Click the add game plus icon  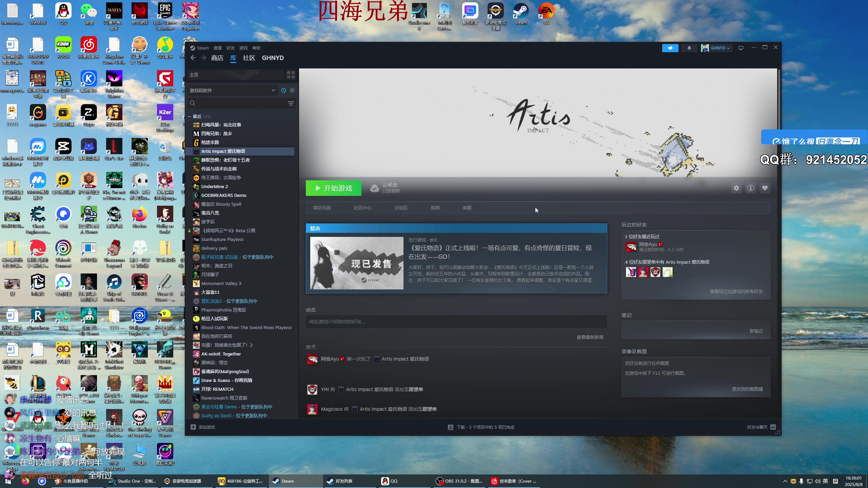(193, 427)
